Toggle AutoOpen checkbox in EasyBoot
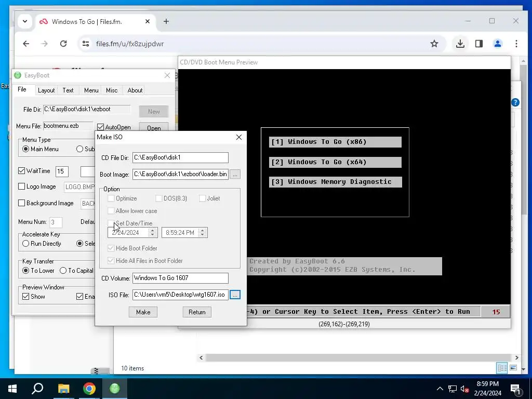This screenshot has height=399, width=532. (x=100, y=127)
